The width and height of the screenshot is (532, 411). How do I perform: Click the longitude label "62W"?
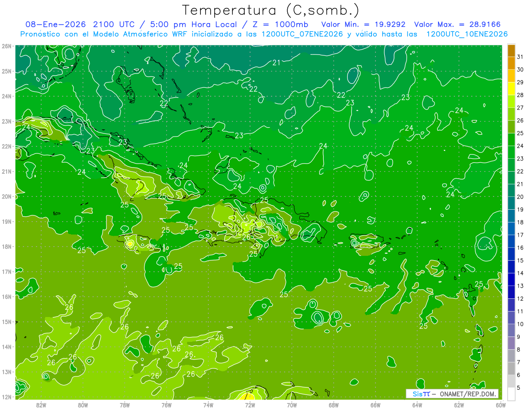[x=459, y=405]
